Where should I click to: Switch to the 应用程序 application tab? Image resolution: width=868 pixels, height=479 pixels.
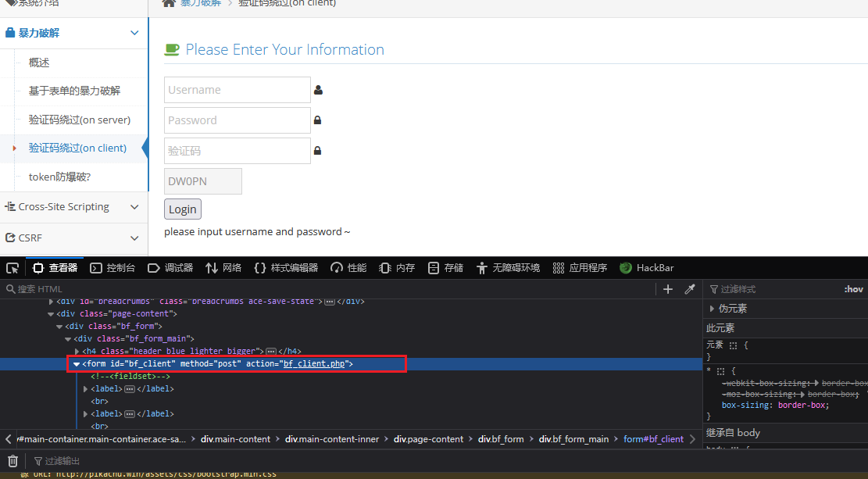(x=580, y=268)
